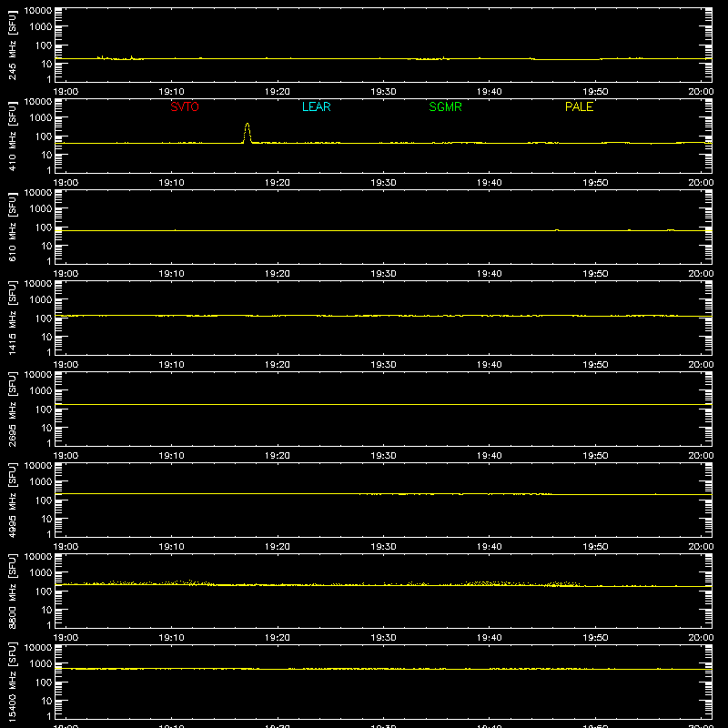The height and width of the screenshot is (728, 728).
Task: Click the 10 tick label on the 1415 MHz axis
Action: point(46,337)
